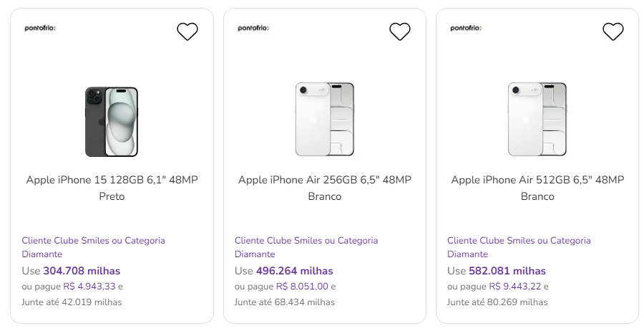
Task: Click pontofrio logo on iPhone Air 512GB card
Action: (466, 29)
